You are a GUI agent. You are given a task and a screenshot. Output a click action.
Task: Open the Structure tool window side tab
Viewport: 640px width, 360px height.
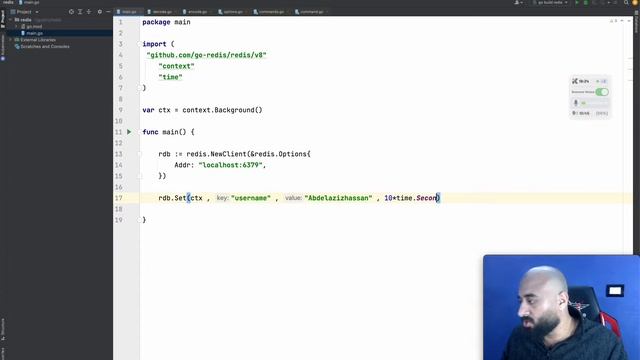pos(2,330)
